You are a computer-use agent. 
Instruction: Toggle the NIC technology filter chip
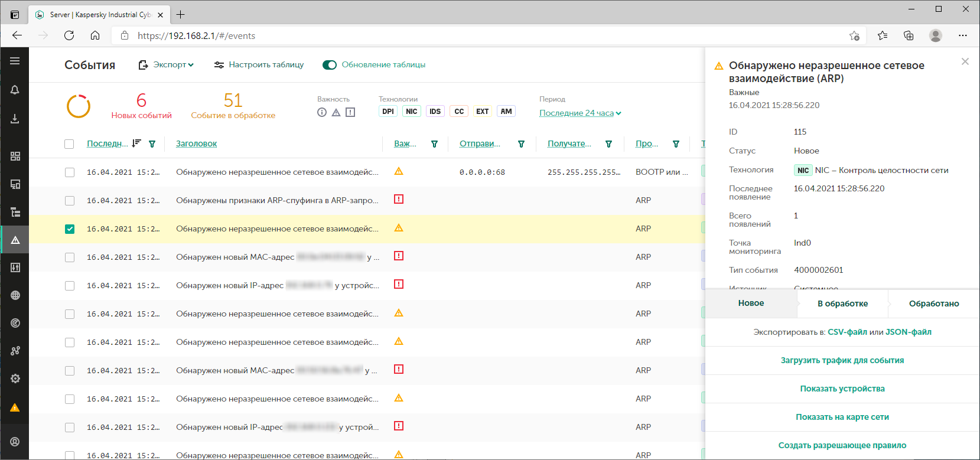[411, 112]
